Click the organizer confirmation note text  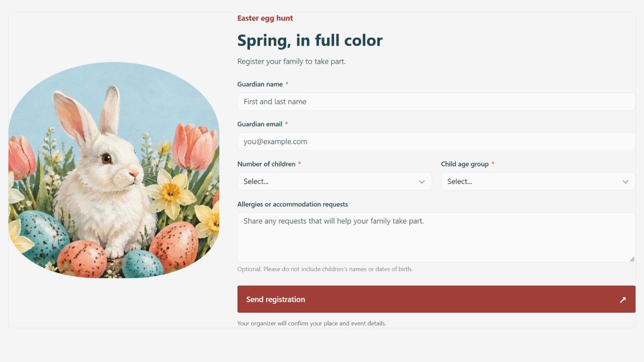[x=311, y=323]
